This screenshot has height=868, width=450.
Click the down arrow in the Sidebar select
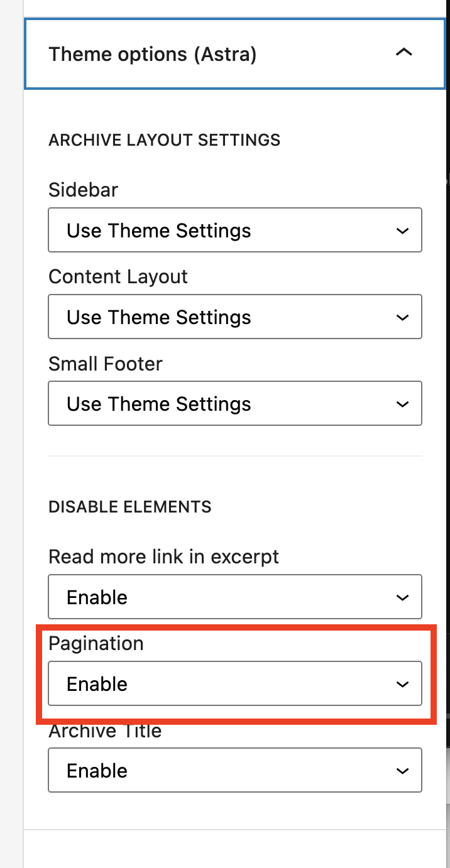[x=403, y=231]
